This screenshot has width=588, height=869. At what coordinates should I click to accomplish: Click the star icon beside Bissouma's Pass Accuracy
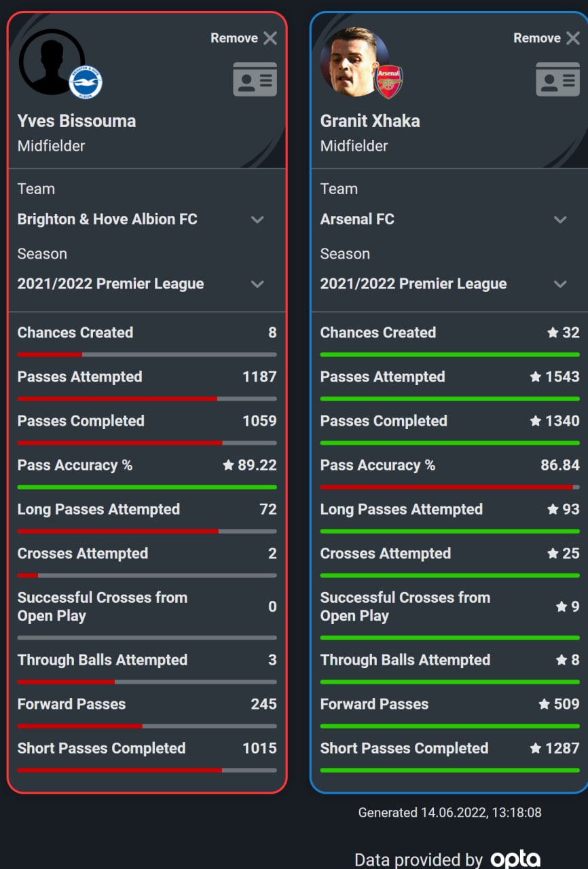pos(228,466)
